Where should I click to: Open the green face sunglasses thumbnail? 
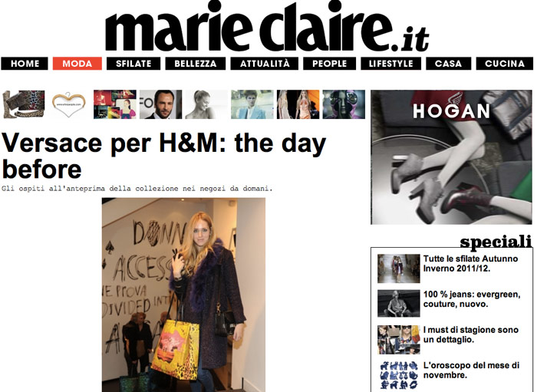344,104
